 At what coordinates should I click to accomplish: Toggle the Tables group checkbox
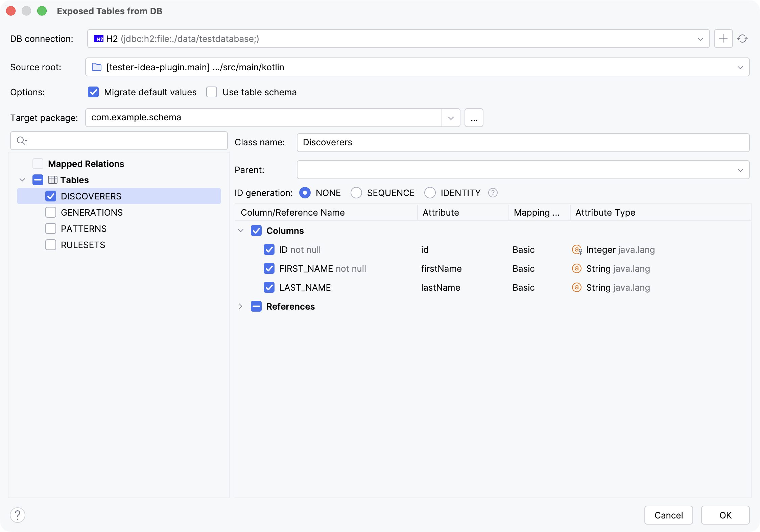click(38, 180)
